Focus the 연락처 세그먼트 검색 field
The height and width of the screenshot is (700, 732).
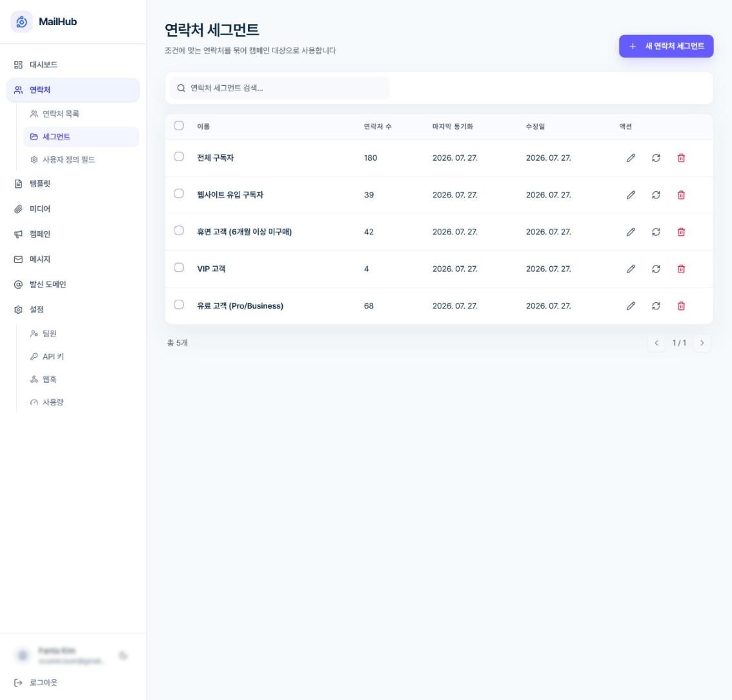point(280,88)
